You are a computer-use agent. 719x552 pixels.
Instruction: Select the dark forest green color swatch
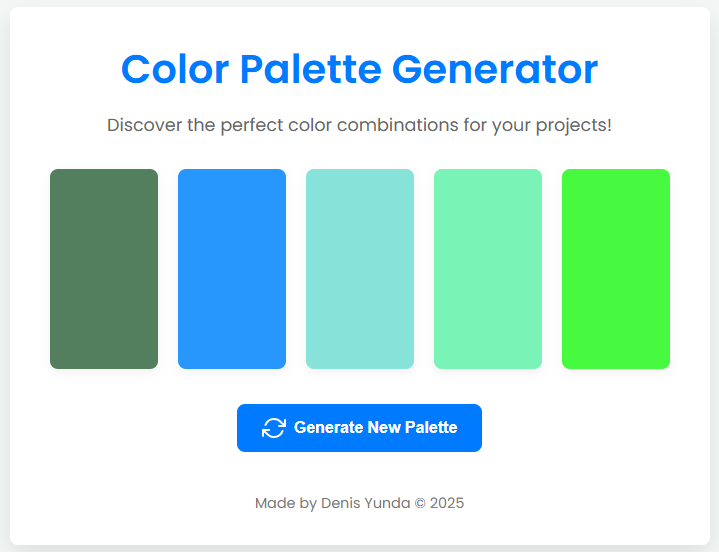coord(104,269)
